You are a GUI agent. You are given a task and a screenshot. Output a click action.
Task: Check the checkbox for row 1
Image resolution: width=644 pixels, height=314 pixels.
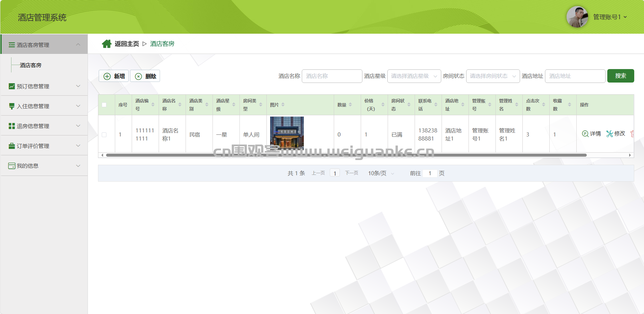(104, 135)
